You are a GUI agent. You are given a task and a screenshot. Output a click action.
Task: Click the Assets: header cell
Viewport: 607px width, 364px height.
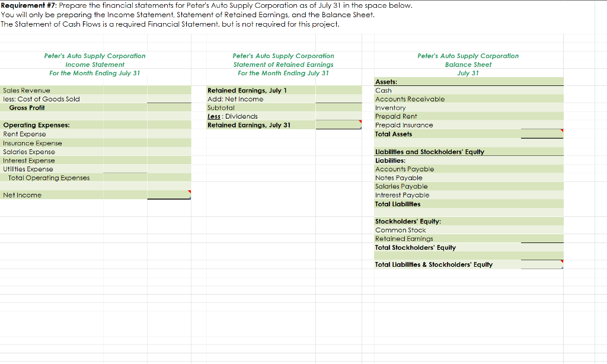click(468, 81)
